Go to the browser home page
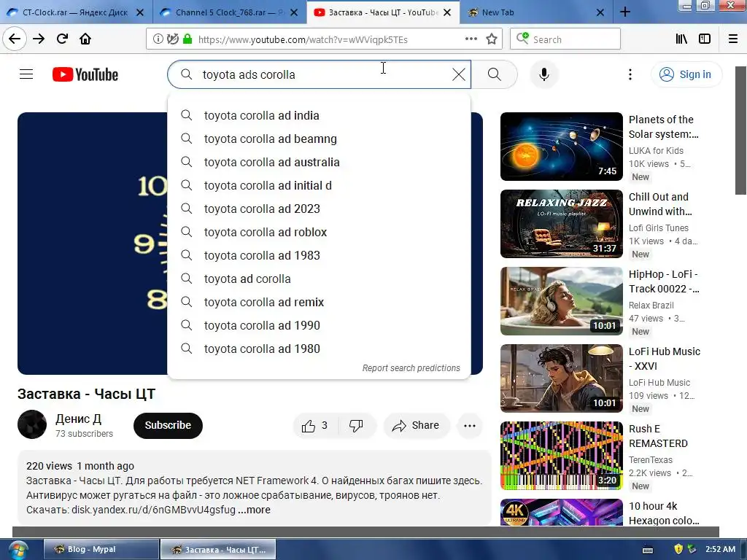The width and height of the screenshot is (747, 560). tap(85, 39)
